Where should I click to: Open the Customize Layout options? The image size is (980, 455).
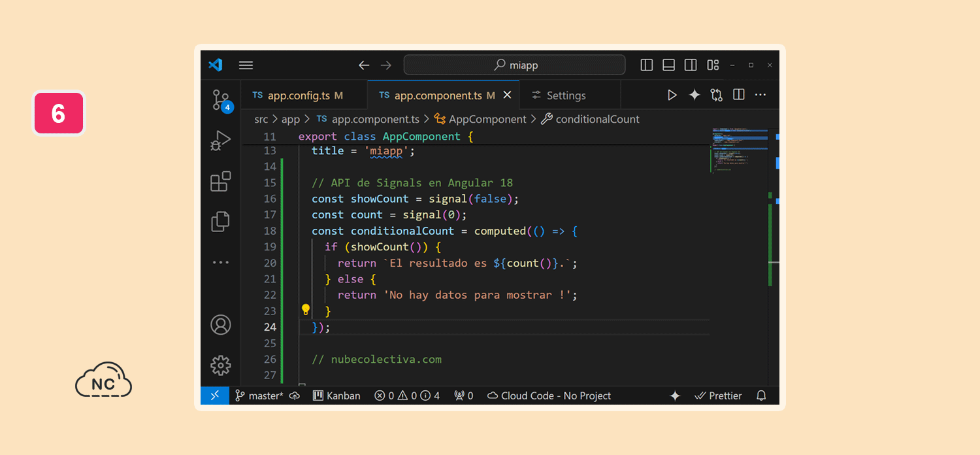pos(713,65)
